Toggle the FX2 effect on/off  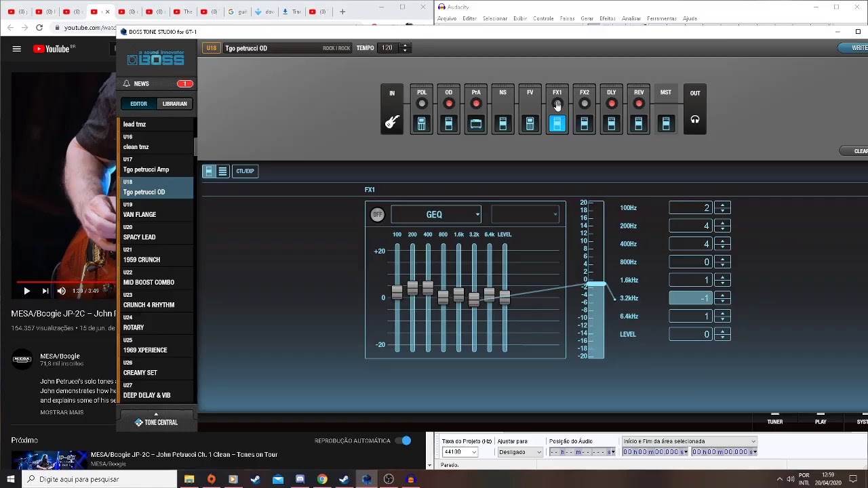[584, 104]
